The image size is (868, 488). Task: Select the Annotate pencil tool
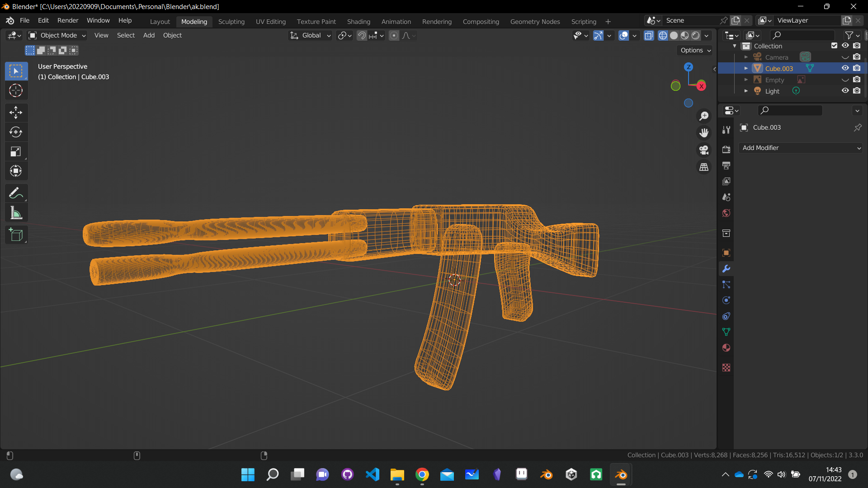pos(16,193)
